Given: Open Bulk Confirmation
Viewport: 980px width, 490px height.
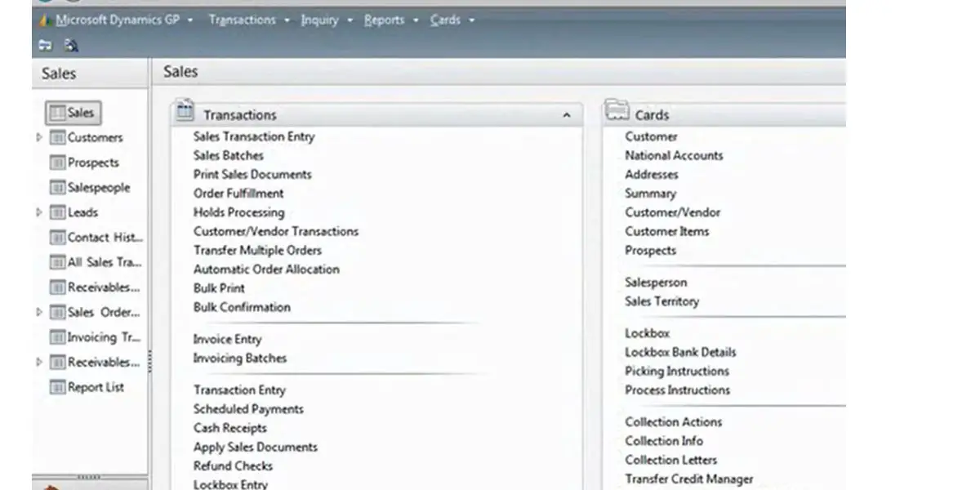Looking at the screenshot, I should [242, 307].
